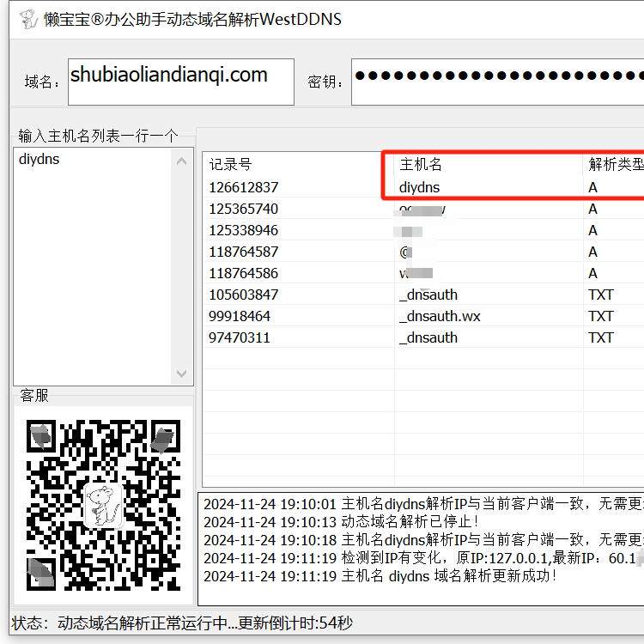Select record 118764586 in the table
Image resolution: width=644 pixels, height=644 pixels.
pos(244,273)
